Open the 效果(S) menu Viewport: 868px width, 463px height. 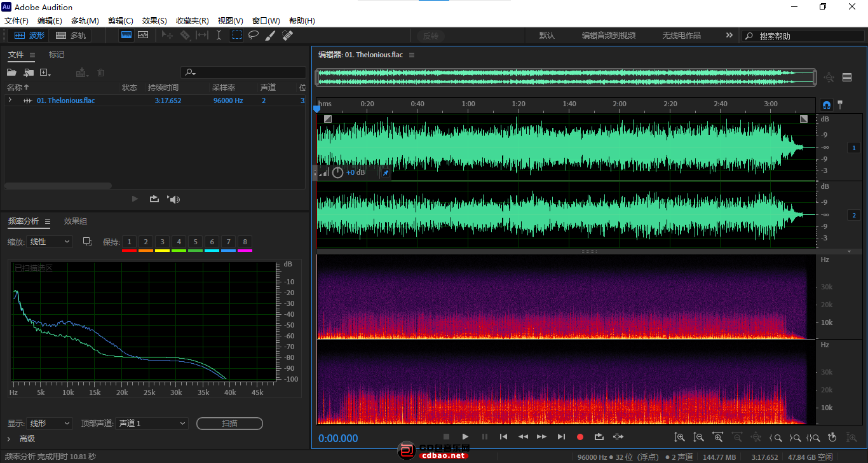click(154, 21)
